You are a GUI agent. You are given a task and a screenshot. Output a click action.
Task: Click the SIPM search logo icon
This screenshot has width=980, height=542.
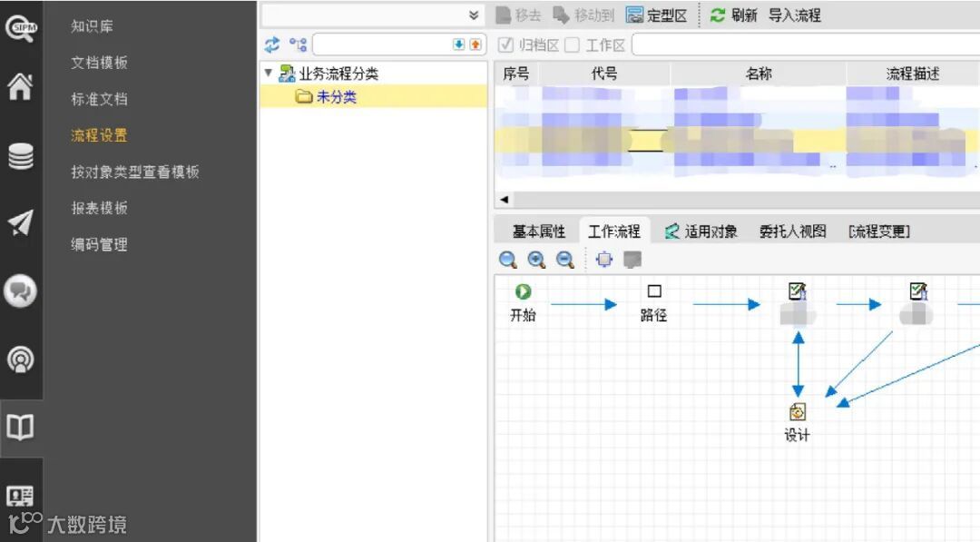[x=21, y=28]
